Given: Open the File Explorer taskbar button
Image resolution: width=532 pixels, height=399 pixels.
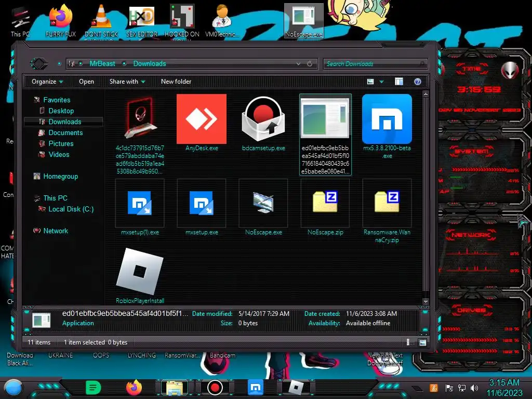Looking at the screenshot, I should click(x=175, y=388).
